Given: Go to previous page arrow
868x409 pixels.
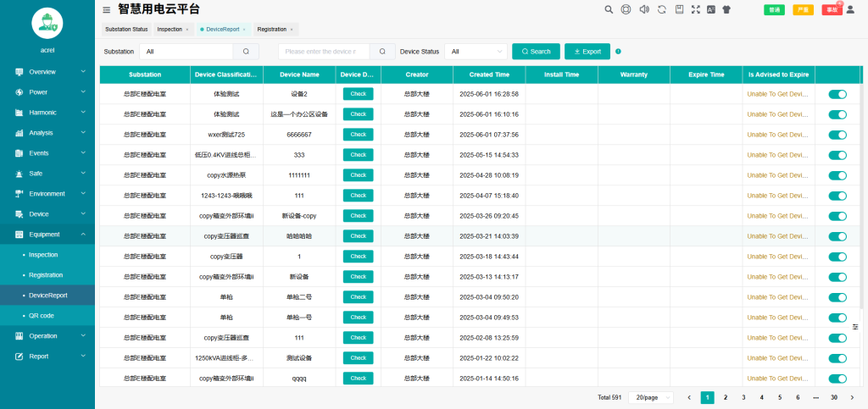Looking at the screenshot, I should click(x=689, y=397).
